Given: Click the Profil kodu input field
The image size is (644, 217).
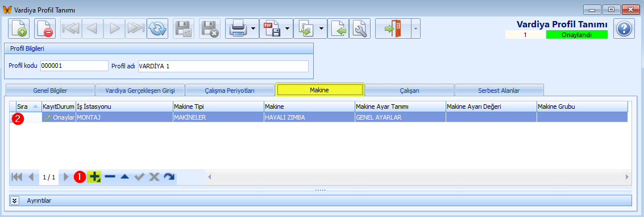Looking at the screenshot, I should [x=74, y=66].
